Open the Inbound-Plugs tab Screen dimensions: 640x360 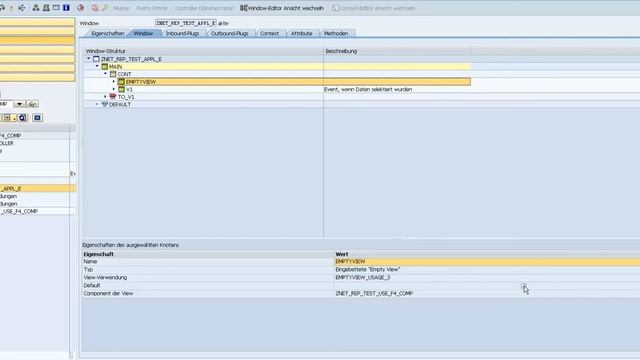(x=182, y=33)
